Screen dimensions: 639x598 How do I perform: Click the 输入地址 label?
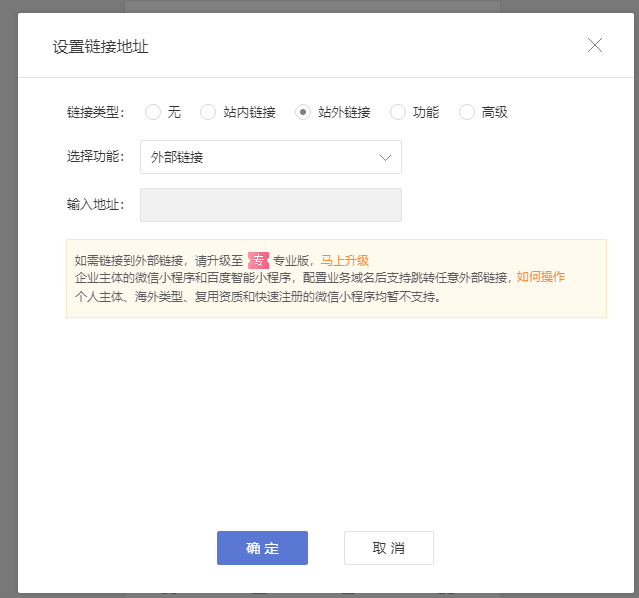(95, 205)
